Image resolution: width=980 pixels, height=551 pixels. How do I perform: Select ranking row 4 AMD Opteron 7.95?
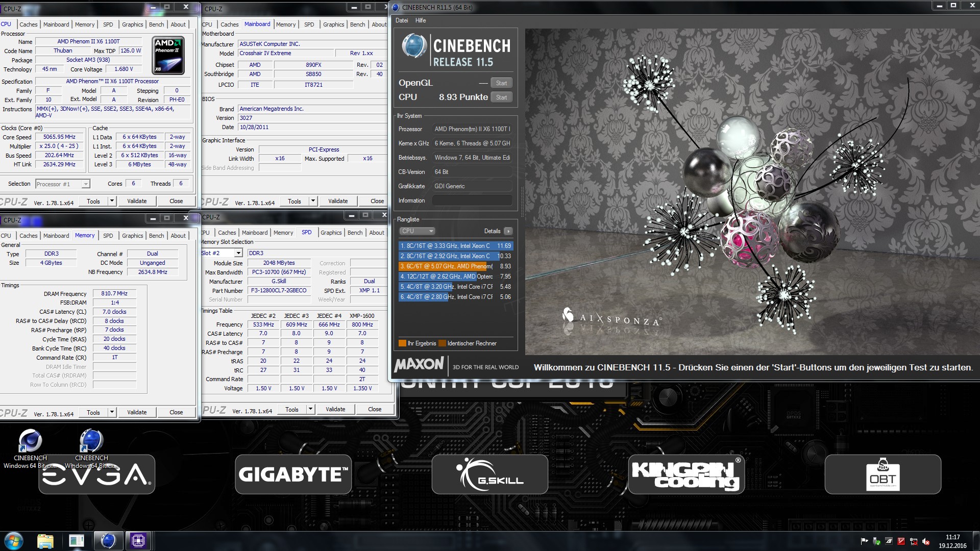(455, 277)
